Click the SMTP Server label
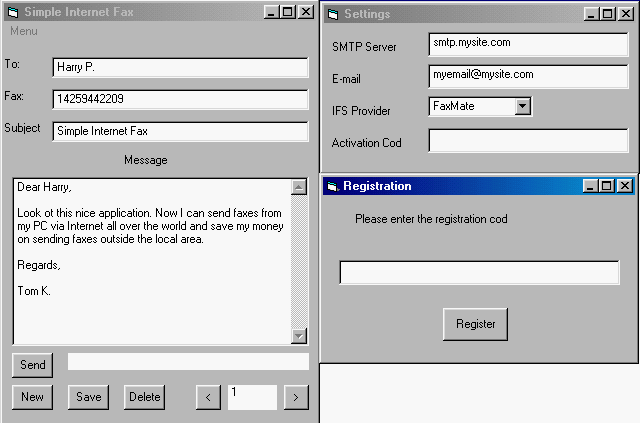The height and width of the screenshot is (423, 640). [x=364, y=47]
